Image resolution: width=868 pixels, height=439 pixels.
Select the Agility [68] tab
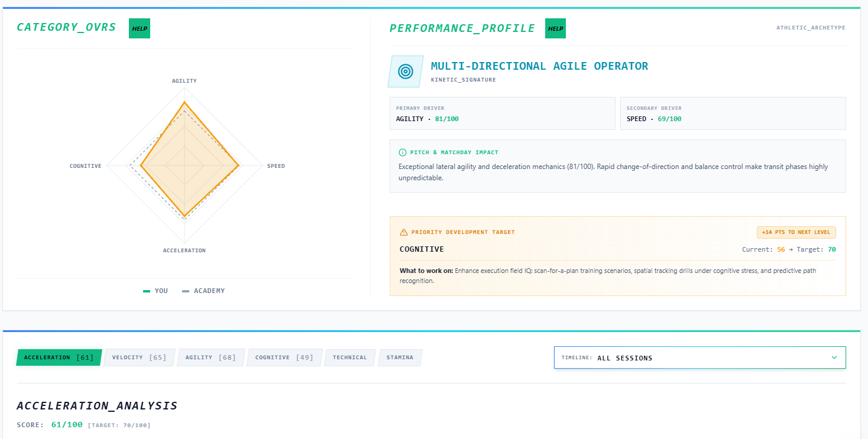point(210,357)
